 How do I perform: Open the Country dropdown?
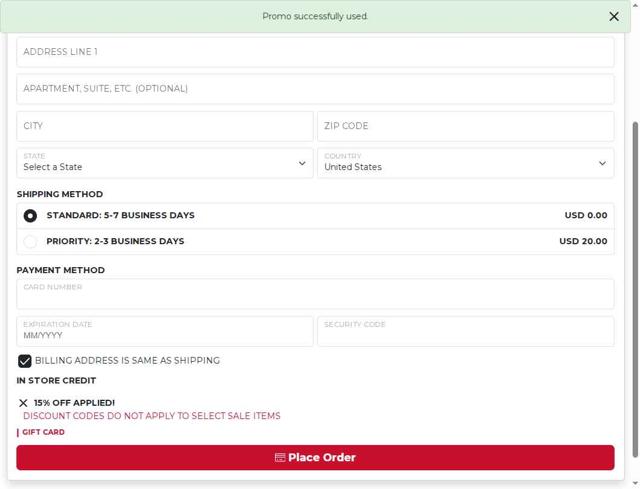[x=466, y=163]
